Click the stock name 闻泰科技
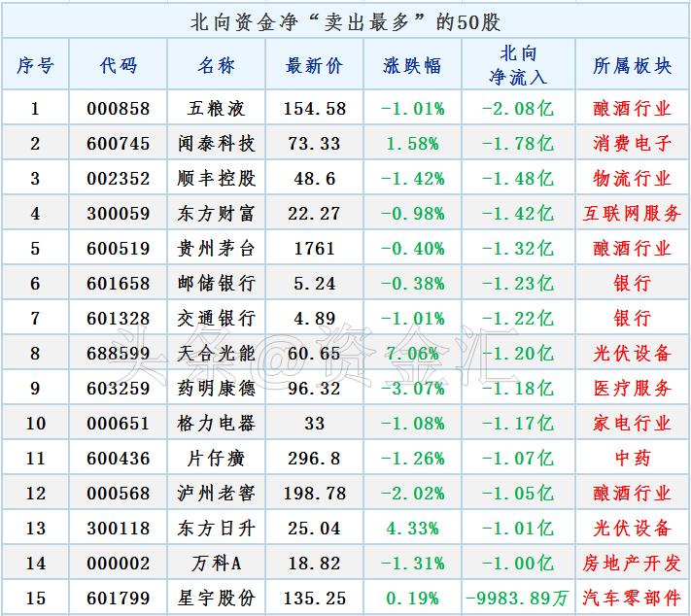Image resolution: width=691 pixels, height=616 pixels. pyautogui.click(x=216, y=143)
